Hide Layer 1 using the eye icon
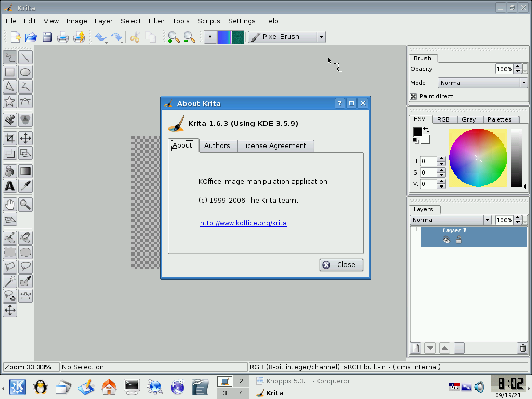The width and height of the screenshot is (532, 399). [446, 240]
